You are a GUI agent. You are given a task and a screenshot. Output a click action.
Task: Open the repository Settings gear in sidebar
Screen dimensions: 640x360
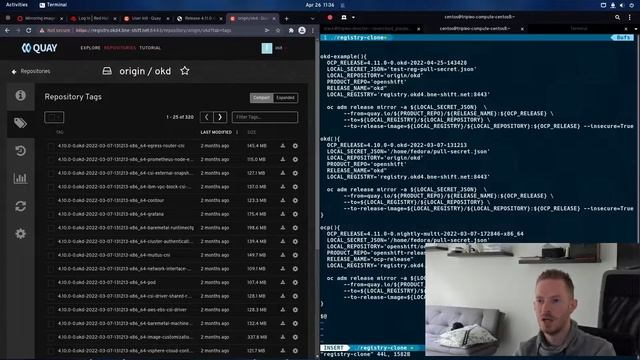[x=20, y=233]
